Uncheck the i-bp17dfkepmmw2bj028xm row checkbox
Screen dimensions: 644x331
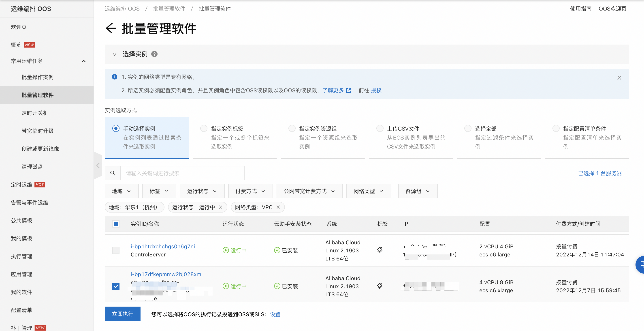point(116,286)
